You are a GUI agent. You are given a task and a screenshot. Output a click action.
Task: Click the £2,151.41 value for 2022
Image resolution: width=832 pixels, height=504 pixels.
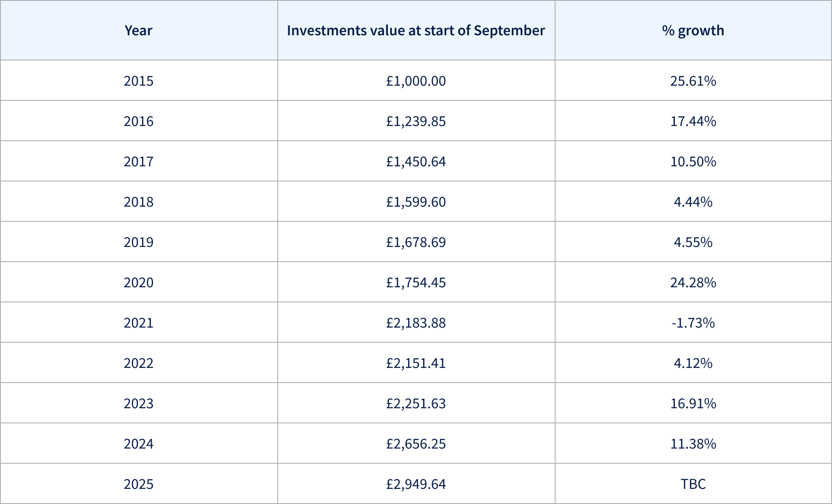416,363
